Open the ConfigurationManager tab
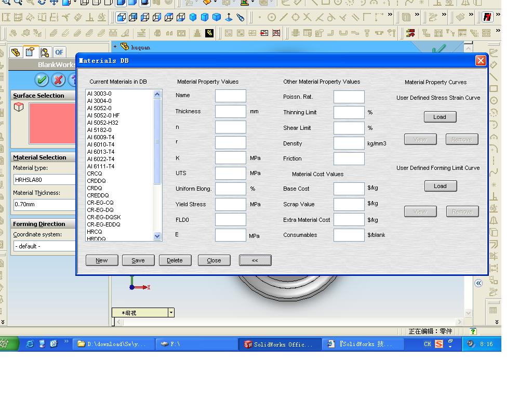The width and height of the screenshot is (532, 399). click(45, 52)
